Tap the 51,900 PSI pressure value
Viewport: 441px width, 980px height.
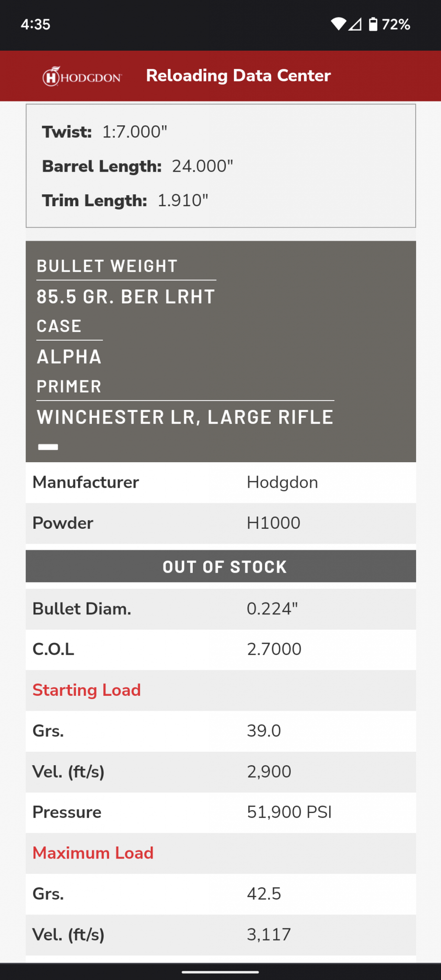coord(289,812)
